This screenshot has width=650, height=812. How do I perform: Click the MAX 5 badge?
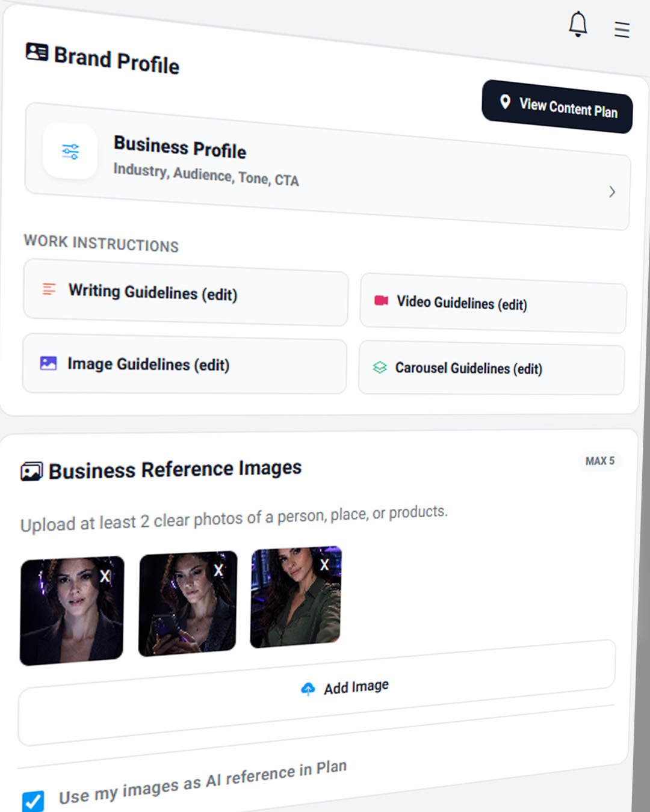(600, 461)
